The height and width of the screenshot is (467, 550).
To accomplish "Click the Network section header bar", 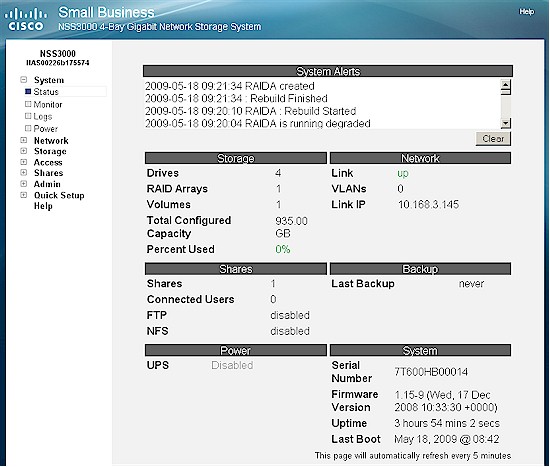I will (420, 158).
